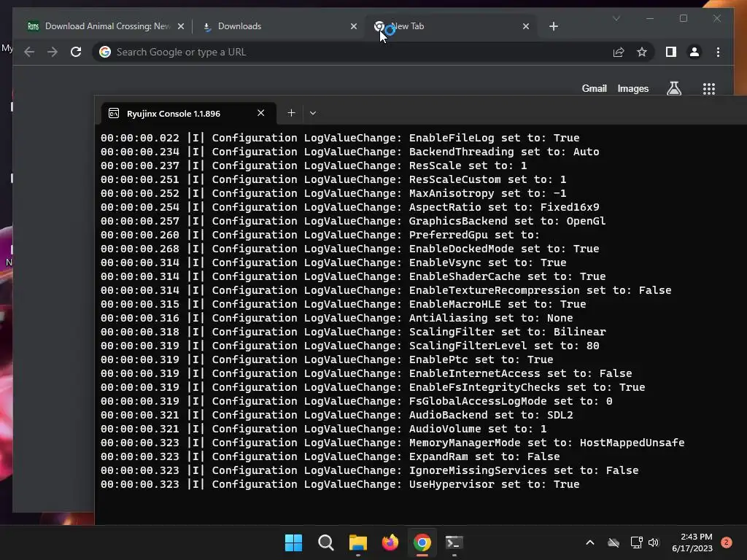Click the AspectRatio Fixed16x9 log line
Viewport: 747px width, 560px height.
click(350, 207)
